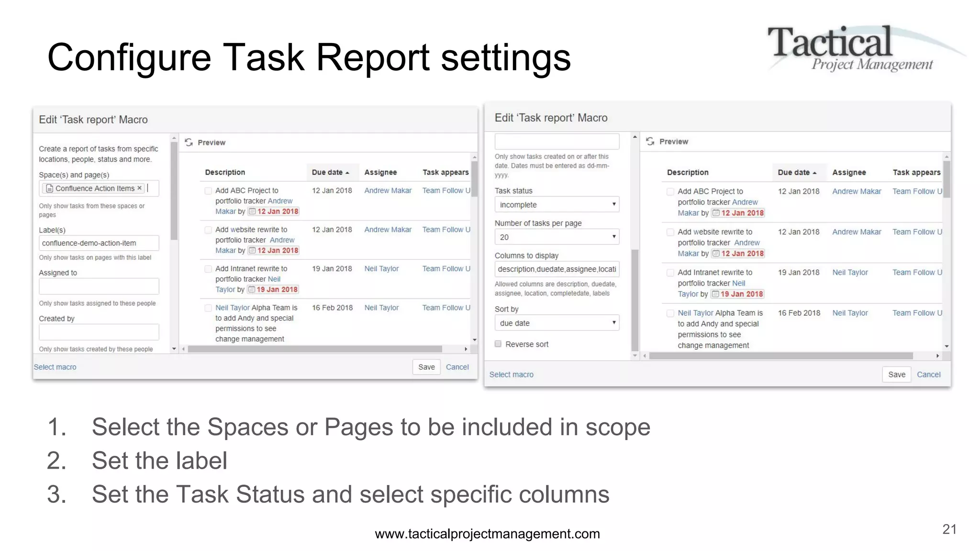The image size is (980, 551).
Task: Click Task appears column header in left preview
Action: pos(445,172)
